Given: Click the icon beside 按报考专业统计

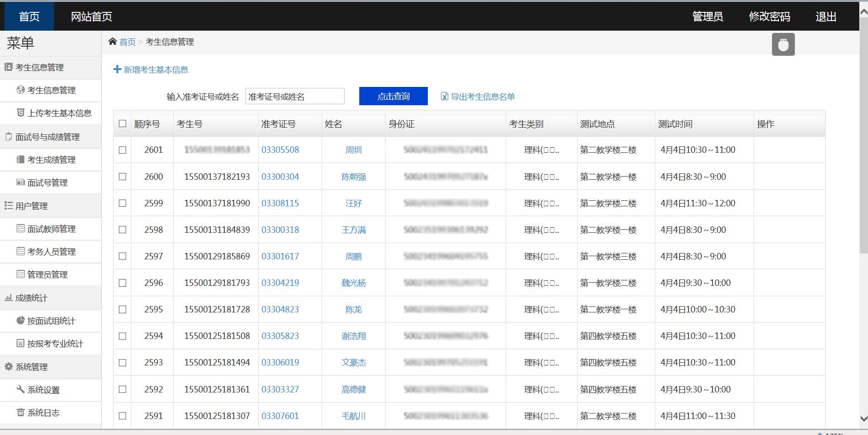Looking at the screenshot, I should pyautogui.click(x=21, y=343).
